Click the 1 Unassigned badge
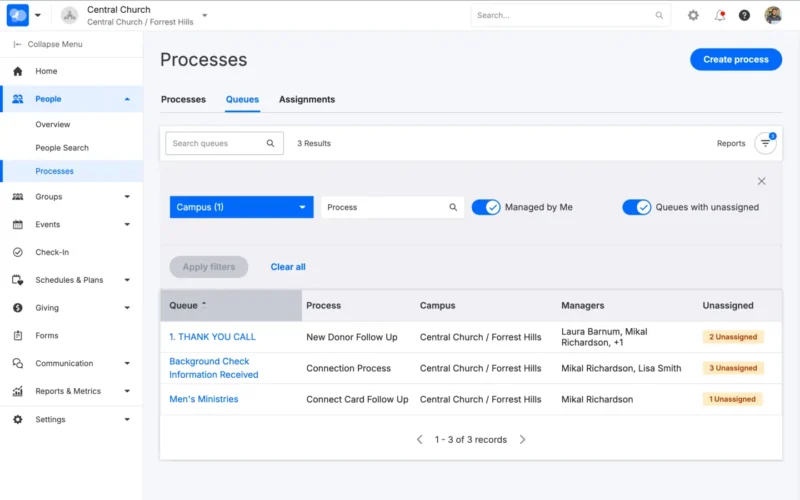This screenshot has width=800, height=500. click(732, 399)
